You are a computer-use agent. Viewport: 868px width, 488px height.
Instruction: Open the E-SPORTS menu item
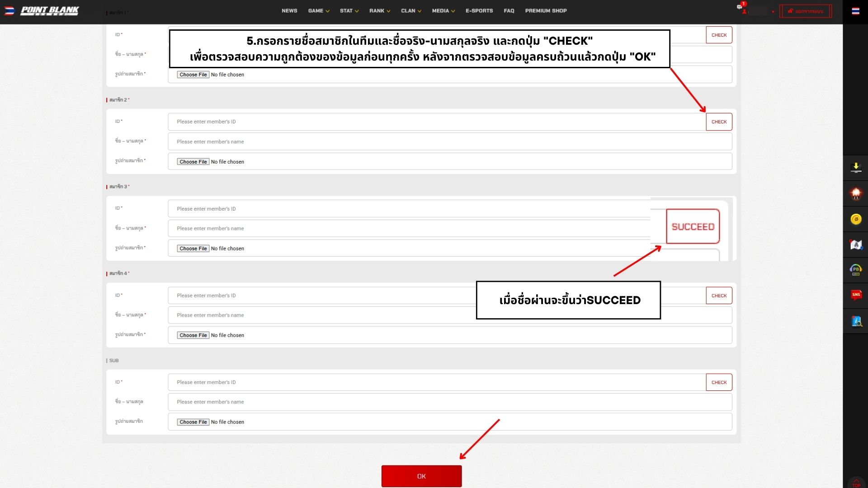pyautogui.click(x=479, y=11)
